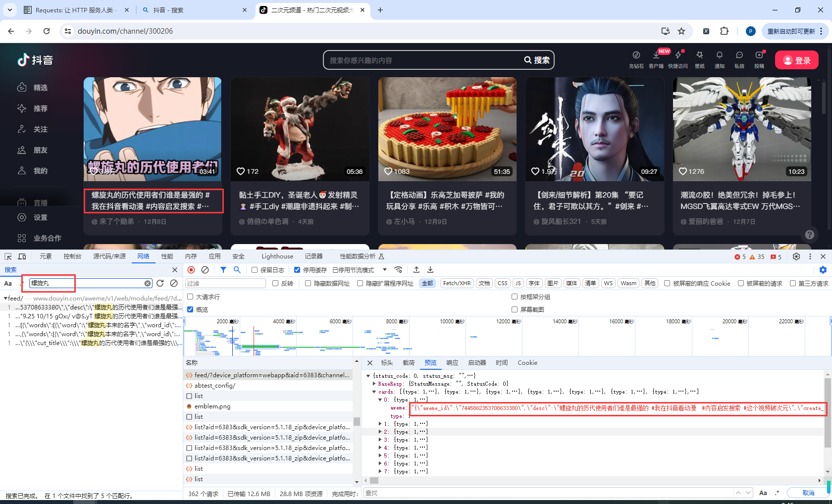The height and width of the screenshot is (504, 832).
Task: Click the import HAR upload icon
Action: tap(416, 270)
